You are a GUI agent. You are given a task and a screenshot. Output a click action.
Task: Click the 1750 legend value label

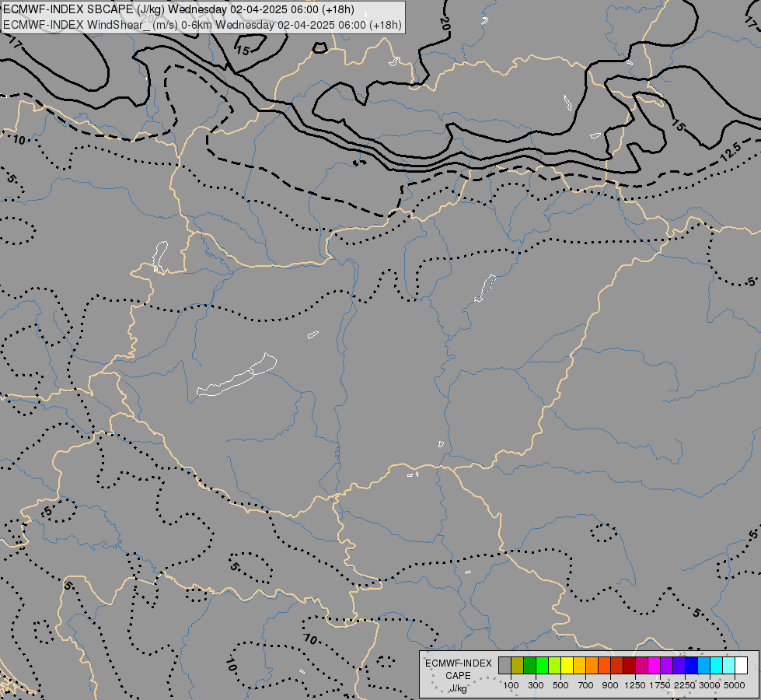[660, 685]
